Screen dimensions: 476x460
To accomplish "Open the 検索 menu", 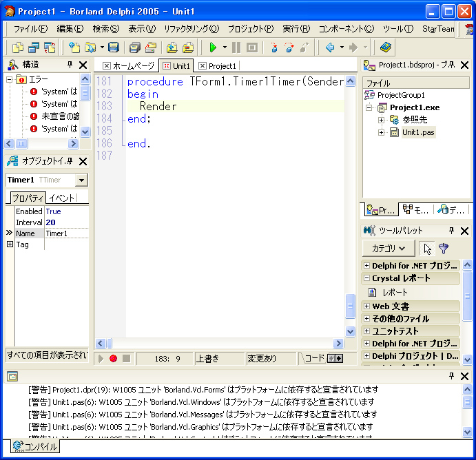I will (106, 29).
